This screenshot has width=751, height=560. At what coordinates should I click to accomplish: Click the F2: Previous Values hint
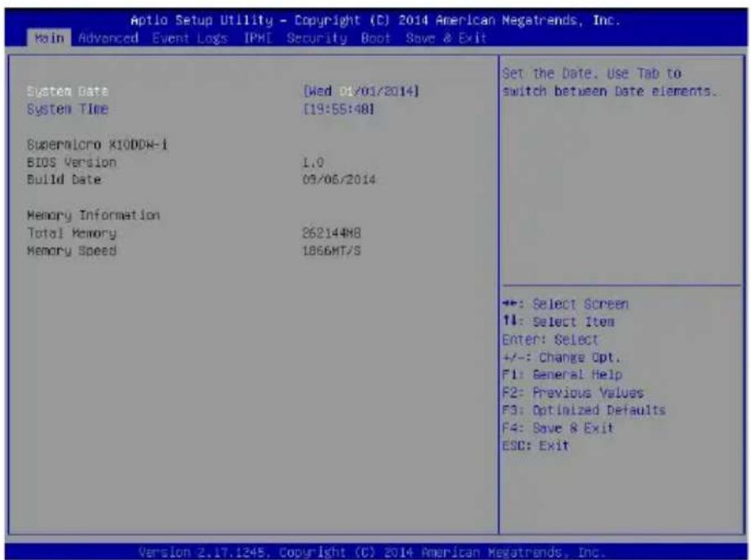(573, 392)
